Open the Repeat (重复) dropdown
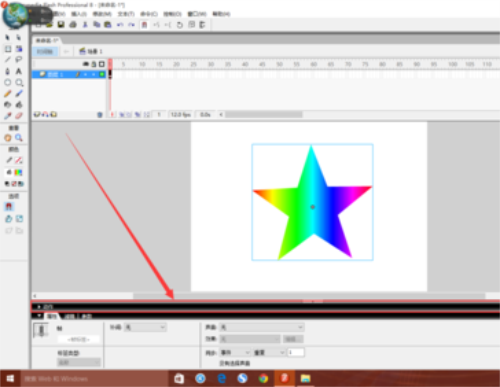This screenshot has width=500, height=387. 269,352
